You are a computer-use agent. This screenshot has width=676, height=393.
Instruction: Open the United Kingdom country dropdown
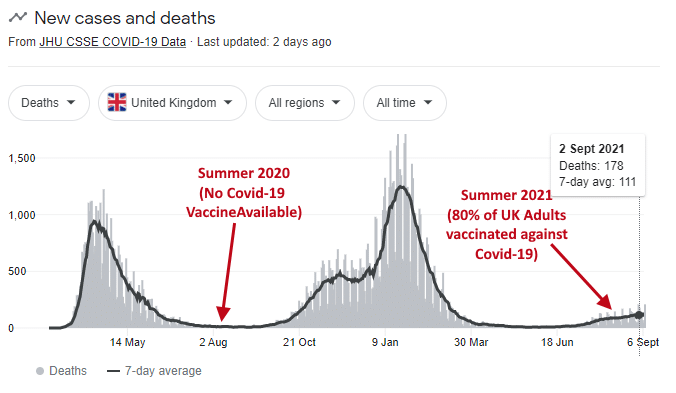click(x=172, y=103)
